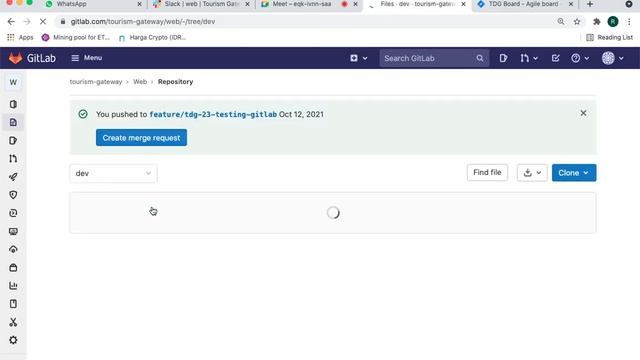Open the To-Do list icon

point(556,58)
